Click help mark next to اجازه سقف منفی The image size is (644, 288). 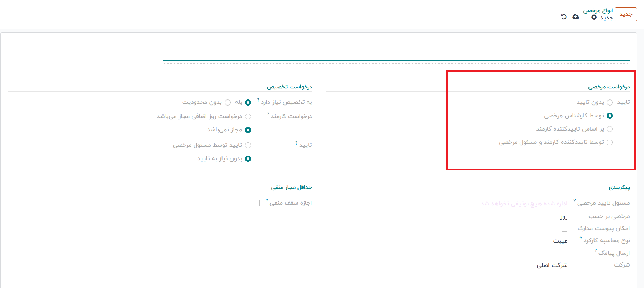(x=267, y=201)
